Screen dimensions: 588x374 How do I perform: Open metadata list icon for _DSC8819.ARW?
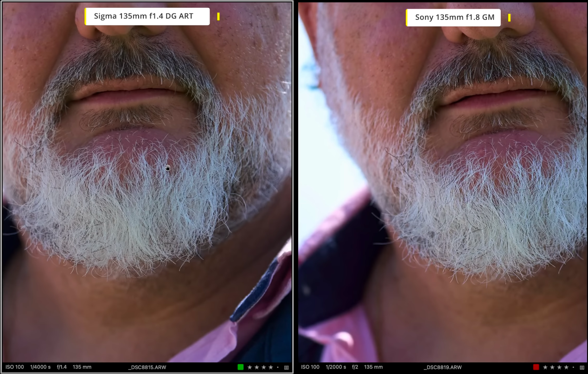pyautogui.click(x=582, y=367)
